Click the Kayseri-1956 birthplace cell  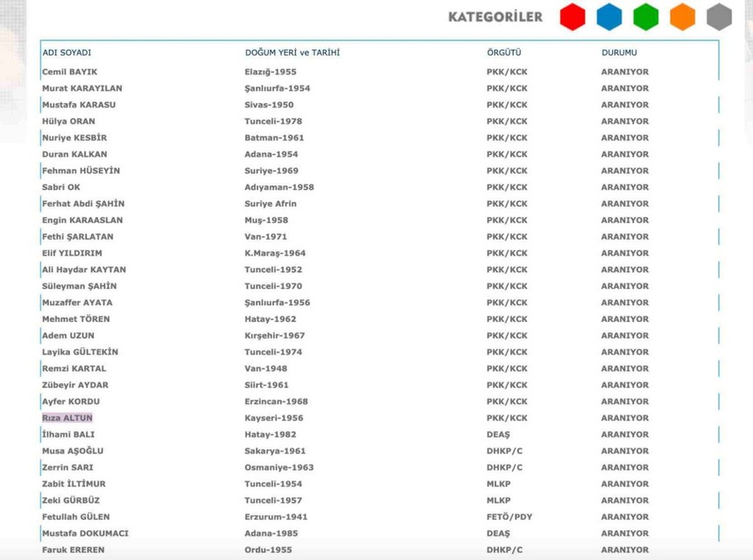point(274,418)
